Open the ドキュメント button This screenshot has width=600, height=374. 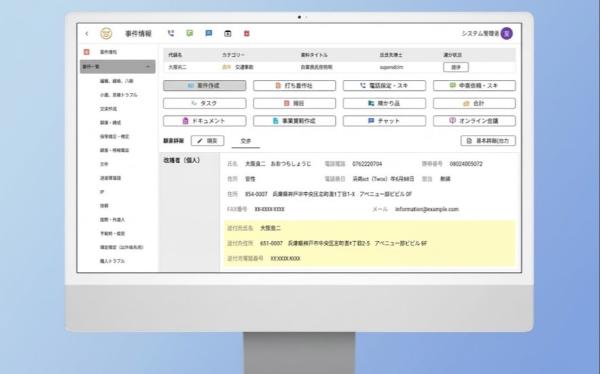click(x=205, y=121)
